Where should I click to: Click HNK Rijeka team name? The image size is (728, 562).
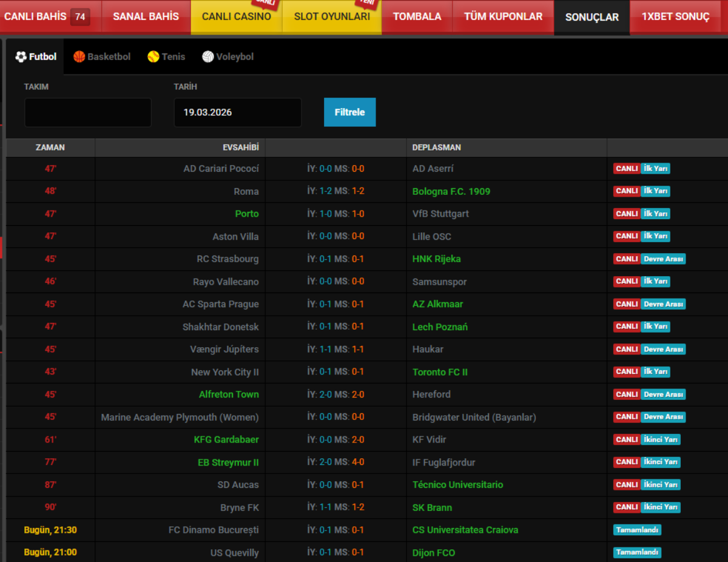(437, 259)
